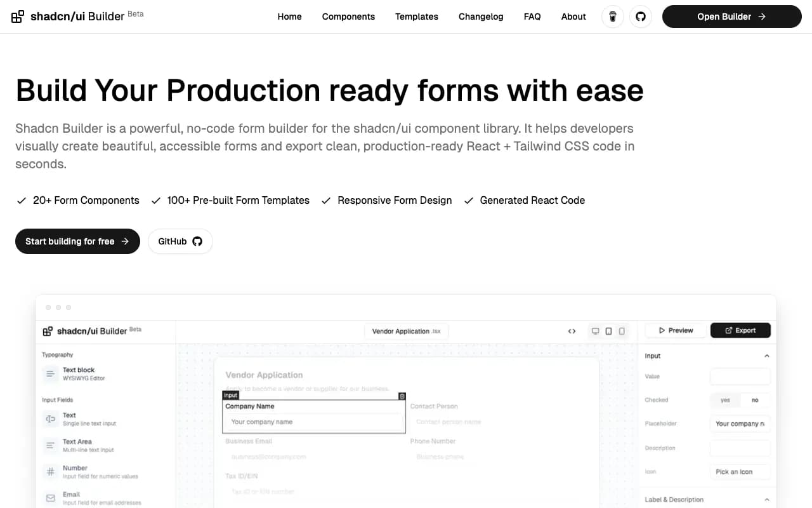The width and height of the screenshot is (812, 508).
Task: Go to the Changelog navigation item
Action: pyautogui.click(x=480, y=17)
